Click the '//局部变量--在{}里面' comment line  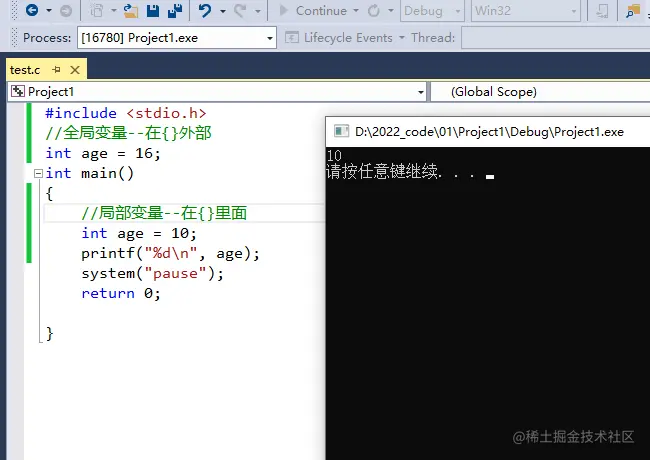coord(164,213)
